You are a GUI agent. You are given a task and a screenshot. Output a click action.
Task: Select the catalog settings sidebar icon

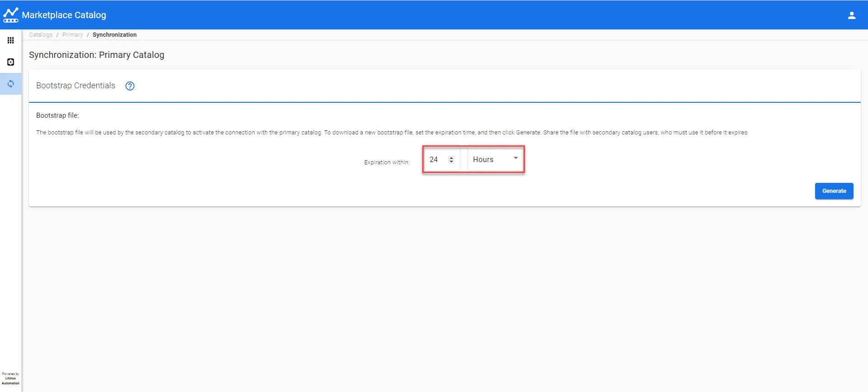pyautogui.click(x=11, y=62)
